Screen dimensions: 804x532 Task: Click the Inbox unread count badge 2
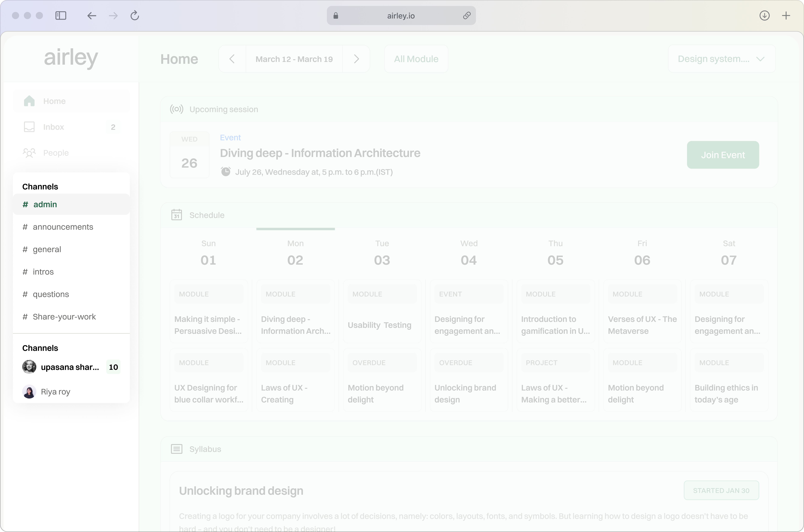coord(113,127)
